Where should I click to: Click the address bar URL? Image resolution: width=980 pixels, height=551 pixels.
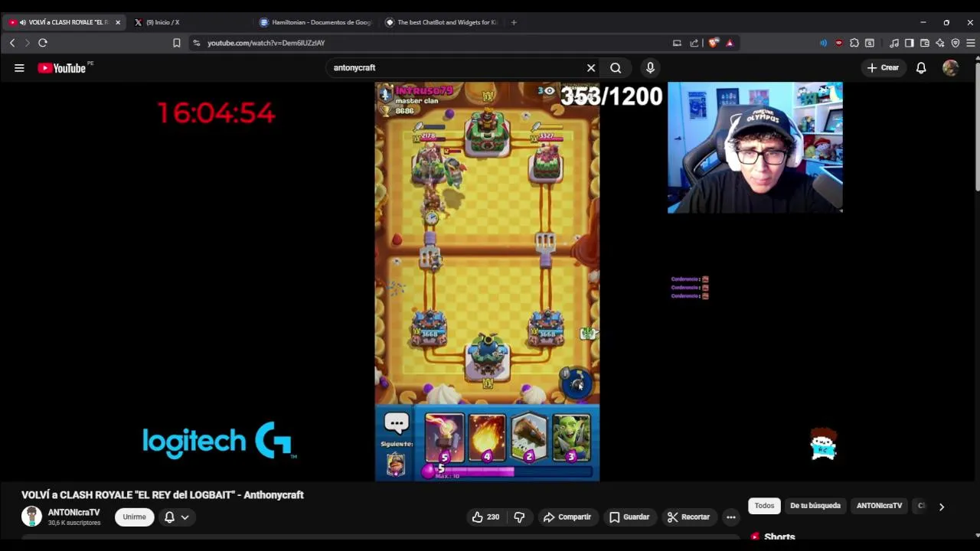tap(266, 43)
